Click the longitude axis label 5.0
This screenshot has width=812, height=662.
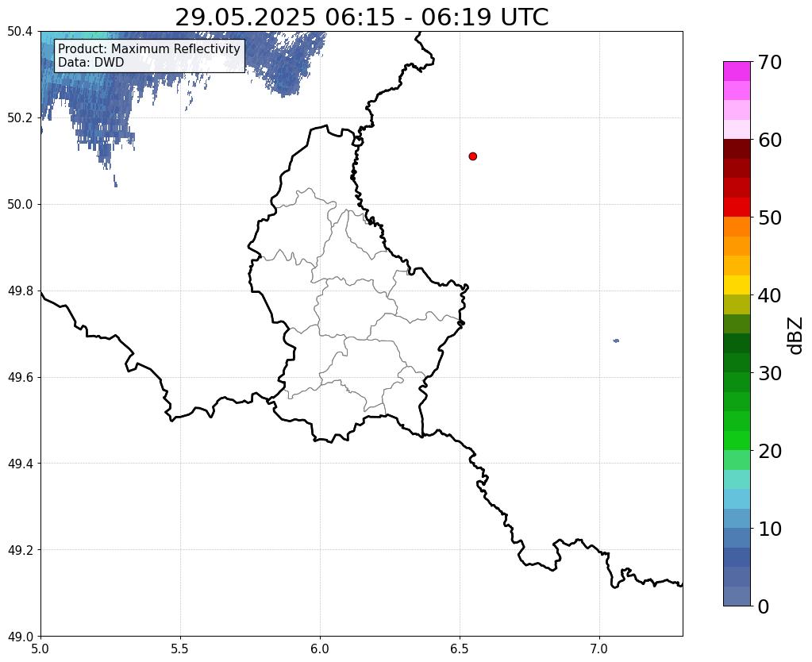[40, 649]
